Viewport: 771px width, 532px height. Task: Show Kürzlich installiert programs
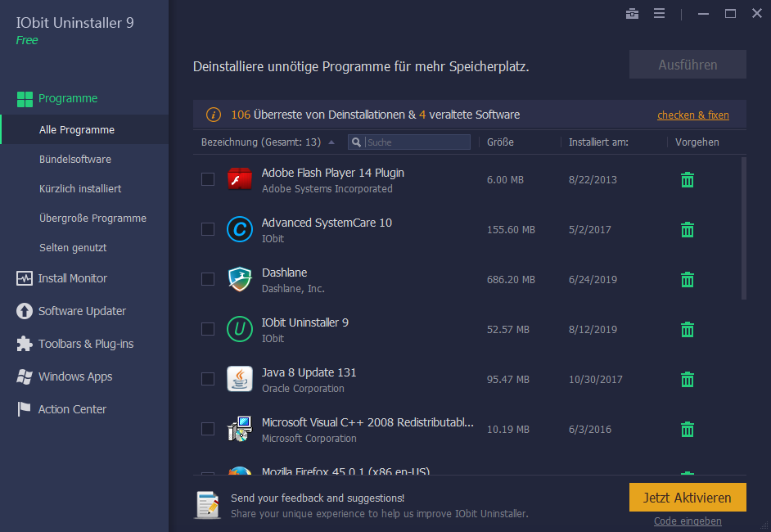point(80,189)
